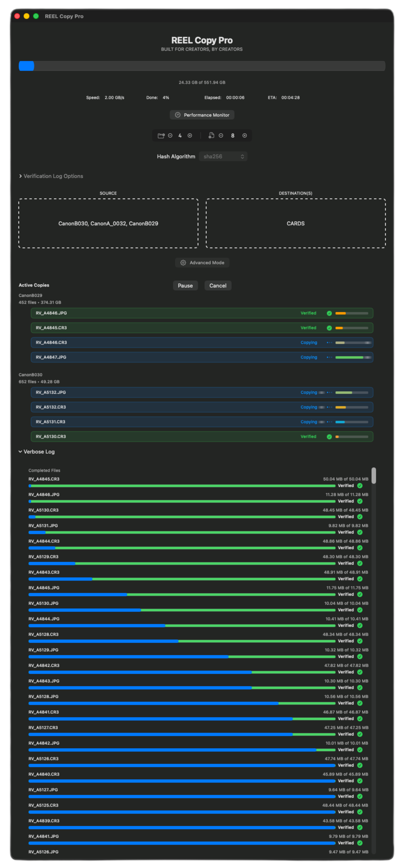The height and width of the screenshot is (868, 406).
Task: Select the RV_A5132.CR3 active copy row
Action: coord(202,407)
